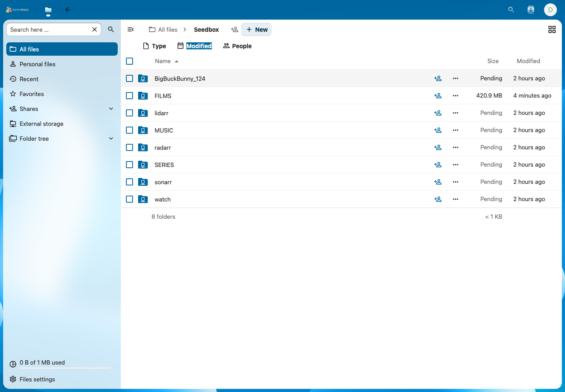
Task: Toggle the select all checkbox
Action: (x=129, y=61)
